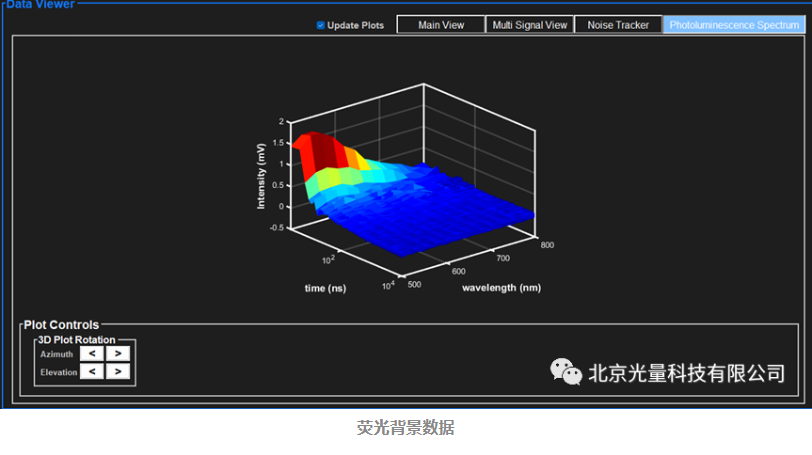Click the 'Elevation' label
The height and width of the screenshot is (455, 812).
click(x=59, y=372)
